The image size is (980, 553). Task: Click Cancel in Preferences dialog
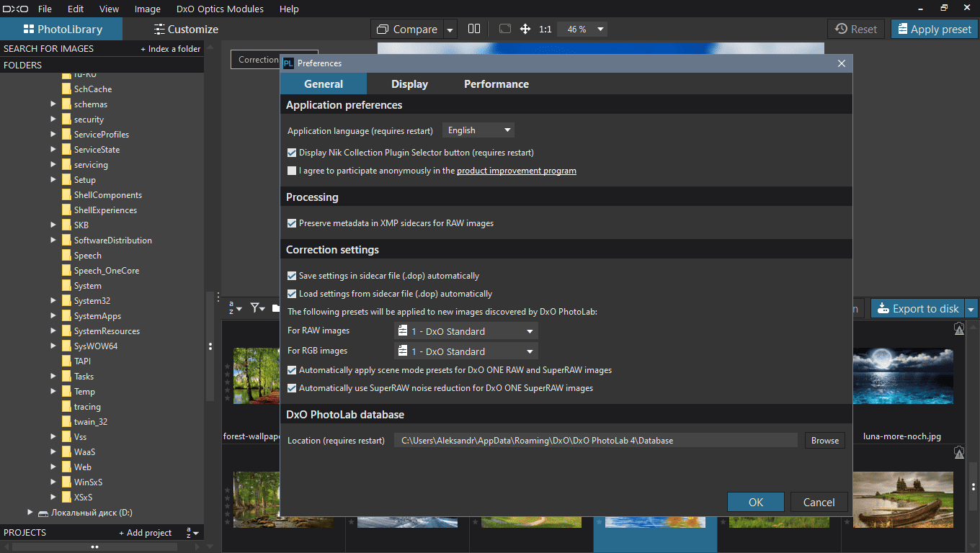pos(819,503)
